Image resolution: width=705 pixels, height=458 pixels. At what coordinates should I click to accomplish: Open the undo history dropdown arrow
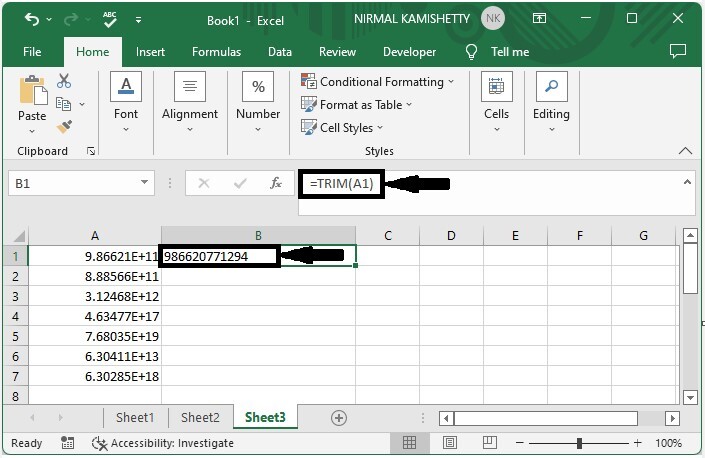[49, 20]
